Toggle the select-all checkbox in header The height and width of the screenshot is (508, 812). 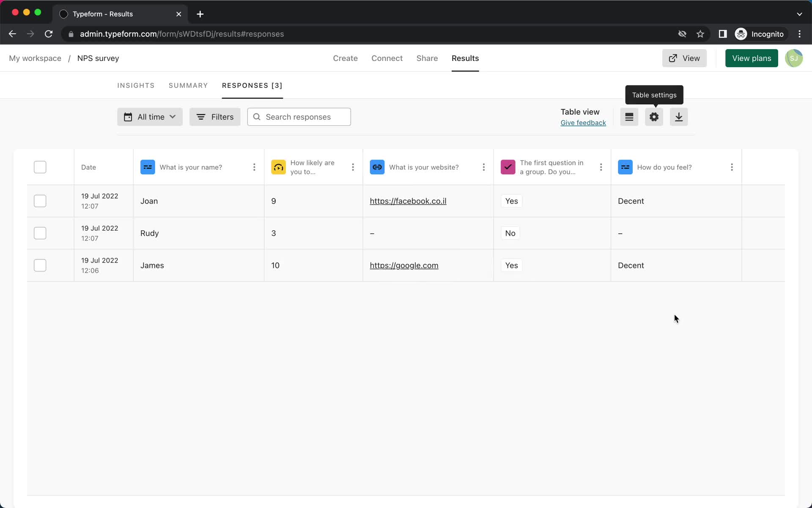(40, 167)
